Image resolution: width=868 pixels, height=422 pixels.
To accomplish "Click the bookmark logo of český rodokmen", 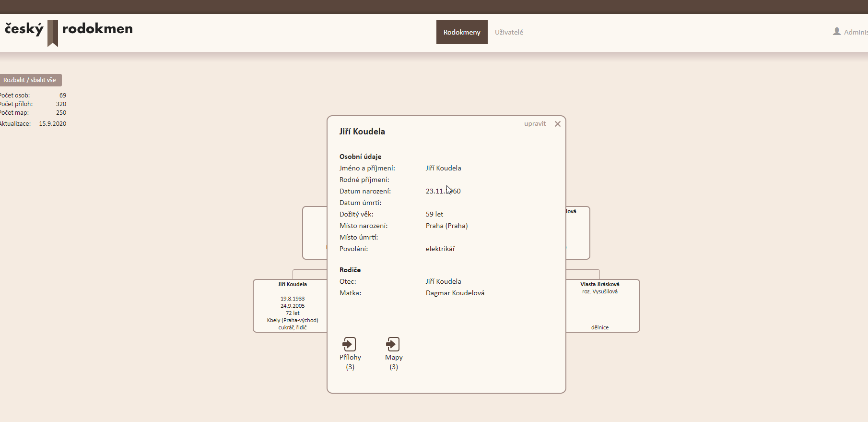I will coord(53,33).
